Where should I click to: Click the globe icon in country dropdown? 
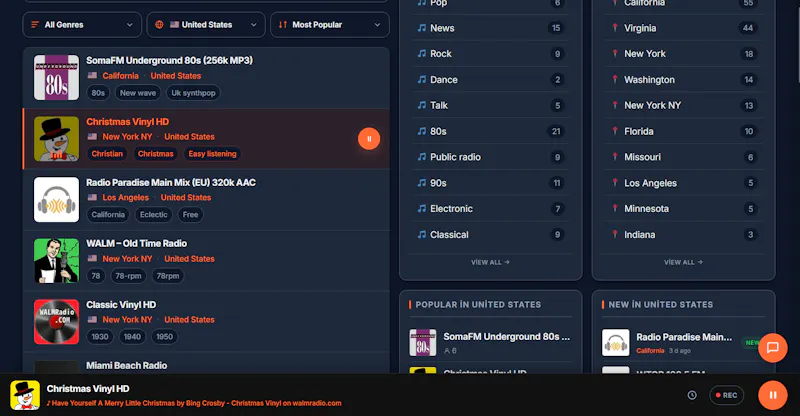pyautogui.click(x=159, y=25)
